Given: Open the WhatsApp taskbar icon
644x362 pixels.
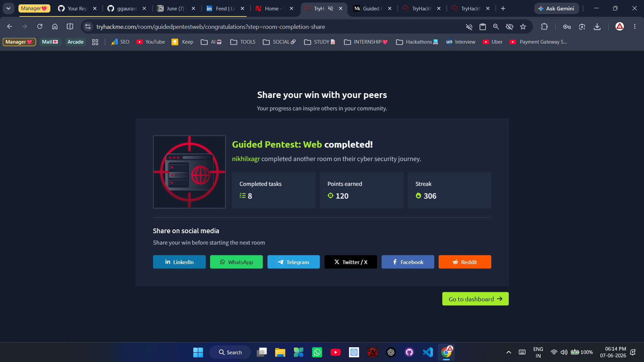Looking at the screenshot, I should click(317, 352).
